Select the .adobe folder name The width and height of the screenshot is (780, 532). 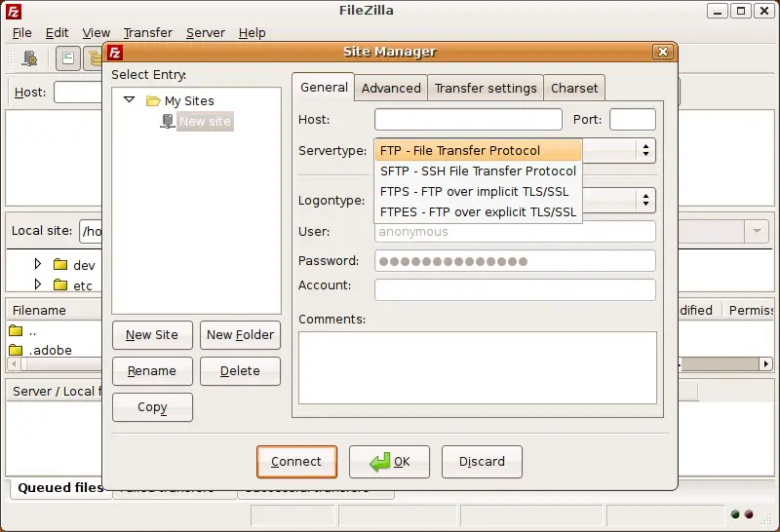click(50, 351)
